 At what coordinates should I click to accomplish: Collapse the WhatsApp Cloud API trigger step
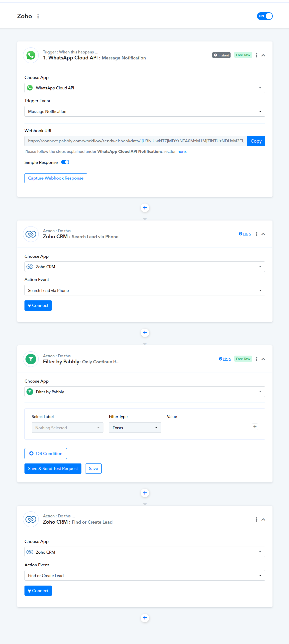[x=263, y=55]
